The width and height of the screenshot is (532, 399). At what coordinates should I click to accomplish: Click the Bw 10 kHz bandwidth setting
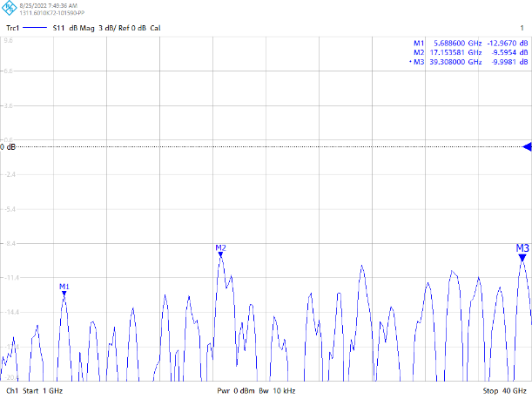click(x=278, y=390)
